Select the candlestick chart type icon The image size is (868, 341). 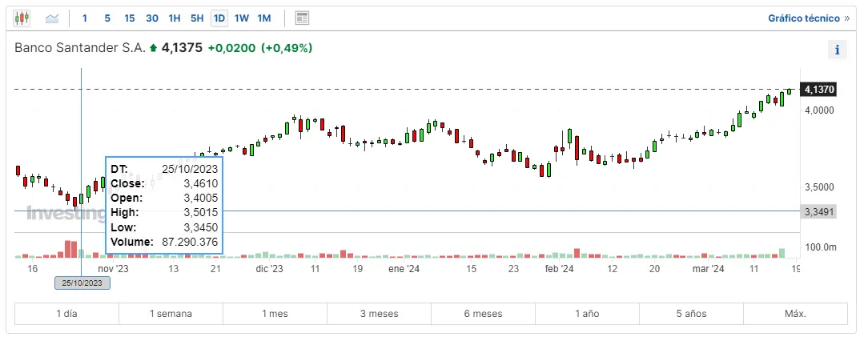coord(22,18)
